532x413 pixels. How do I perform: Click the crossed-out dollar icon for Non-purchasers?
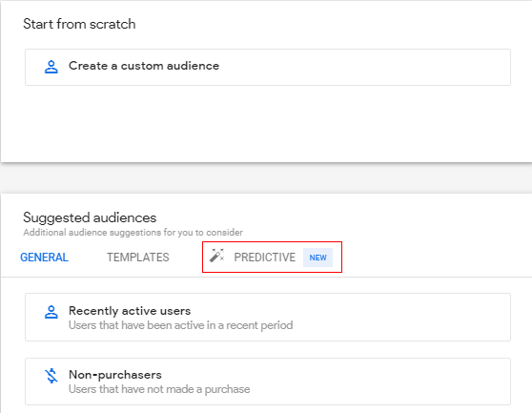pos(51,376)
